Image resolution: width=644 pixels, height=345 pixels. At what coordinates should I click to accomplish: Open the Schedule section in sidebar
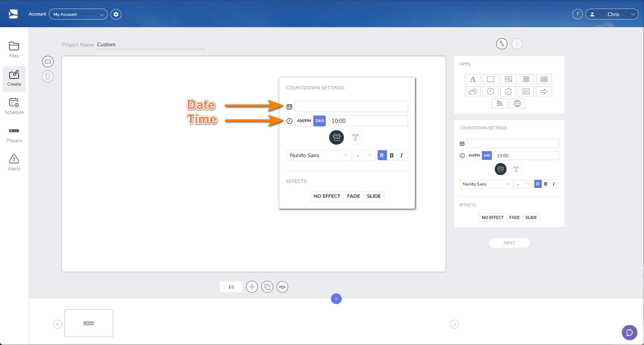tap(14, 106)
